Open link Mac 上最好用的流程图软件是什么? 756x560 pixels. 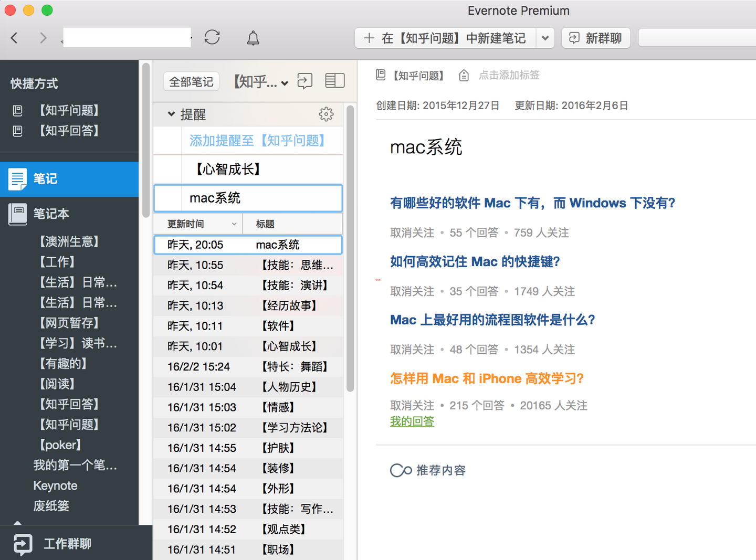coord(492,320)
